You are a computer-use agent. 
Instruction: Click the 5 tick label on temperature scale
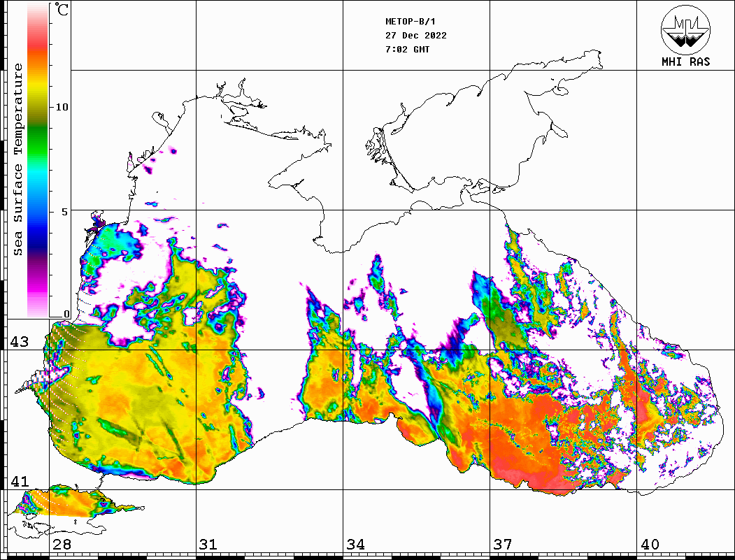(64, 212)
